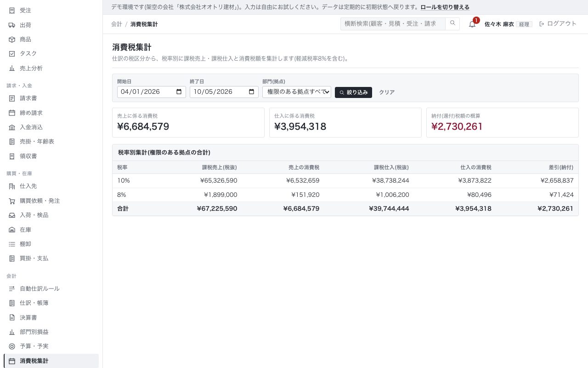Click the 商品 box icon
This screenshot has height=368, width=588.
point(12,40)
